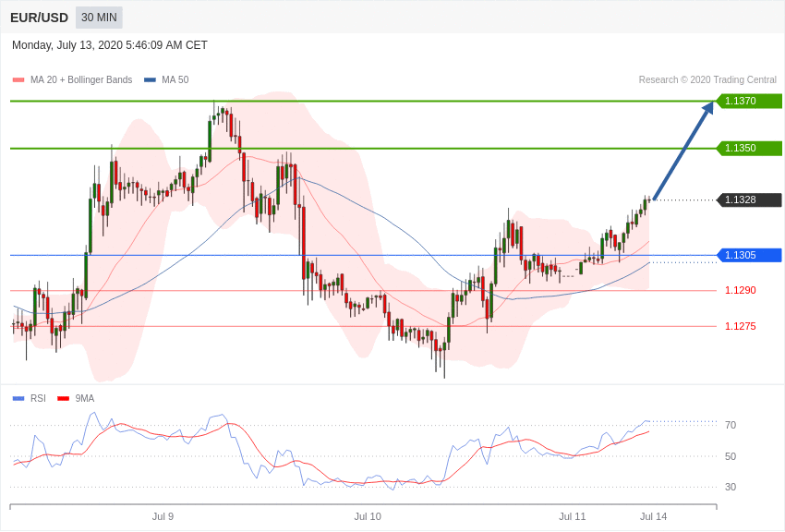
Task: Click the Jul 14 date axis label
Action: click(653, 516)
